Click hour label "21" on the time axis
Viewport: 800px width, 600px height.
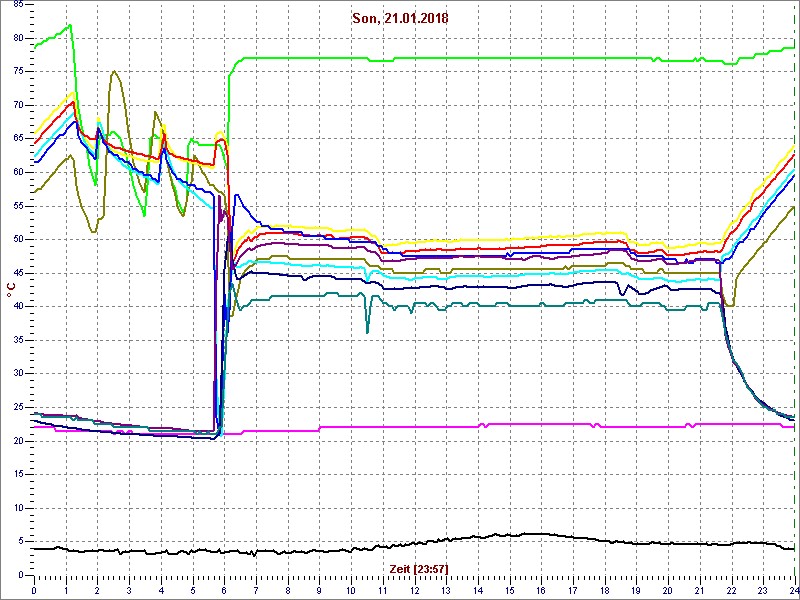(699, 589)
